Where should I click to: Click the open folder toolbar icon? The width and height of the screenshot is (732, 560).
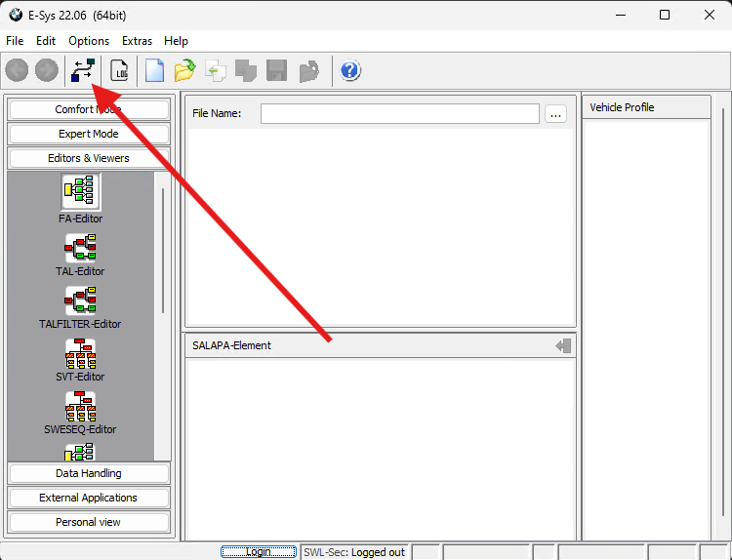pos(184,70)
